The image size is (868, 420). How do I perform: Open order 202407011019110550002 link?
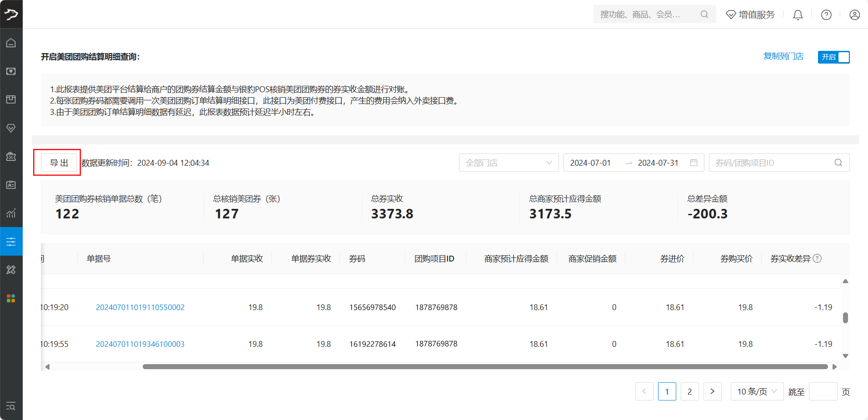(x=140, y=307)
